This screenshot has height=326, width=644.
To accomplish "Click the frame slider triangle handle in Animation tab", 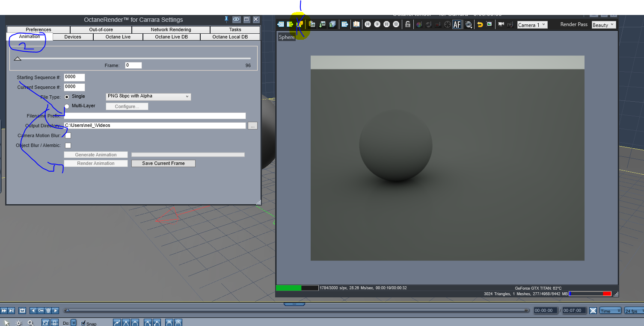I will 18,59.
